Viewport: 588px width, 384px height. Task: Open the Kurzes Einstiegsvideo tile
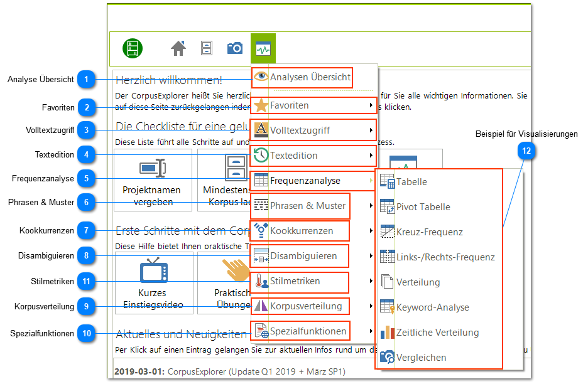(154, 282)
